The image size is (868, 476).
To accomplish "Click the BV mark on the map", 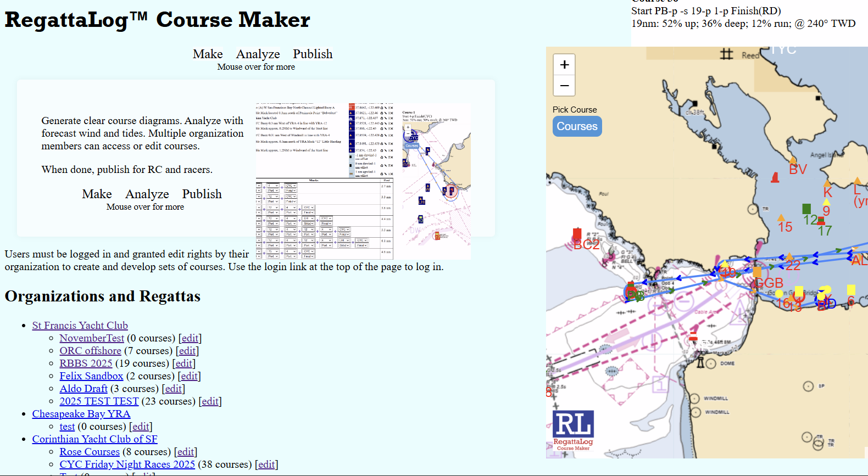I will (x=793, y=161).
